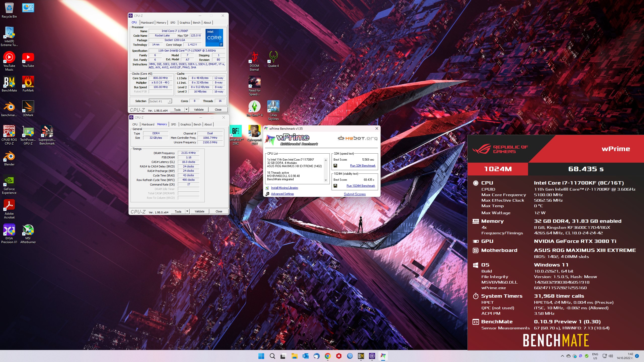Launch BenchMate from the desktop
The height and width of the screenshot is (362, 644).
(x=9, y=84)
